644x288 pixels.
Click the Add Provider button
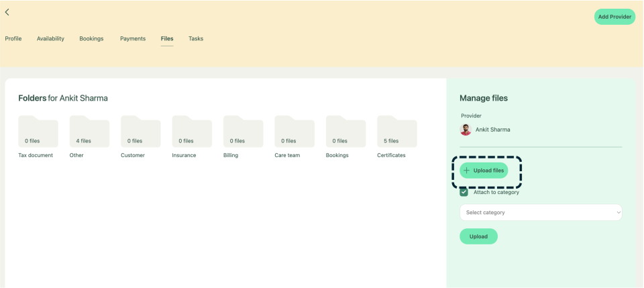614,17
